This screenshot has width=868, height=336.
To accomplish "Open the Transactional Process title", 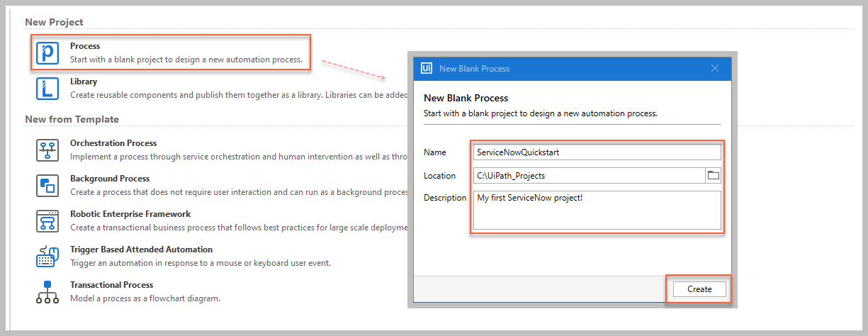I will point(111,285).
